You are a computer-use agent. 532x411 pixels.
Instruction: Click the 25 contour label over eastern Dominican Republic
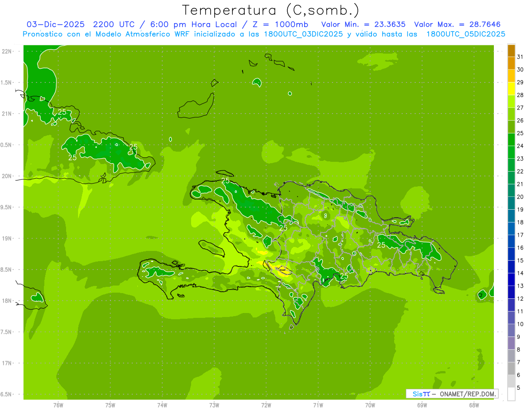381,245
